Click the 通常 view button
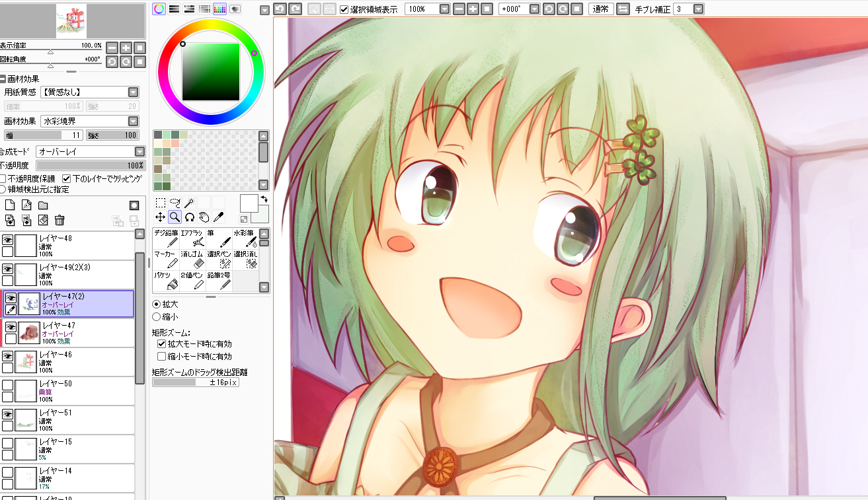This screenshot has height=500, width=868. (x=601, y=9)
